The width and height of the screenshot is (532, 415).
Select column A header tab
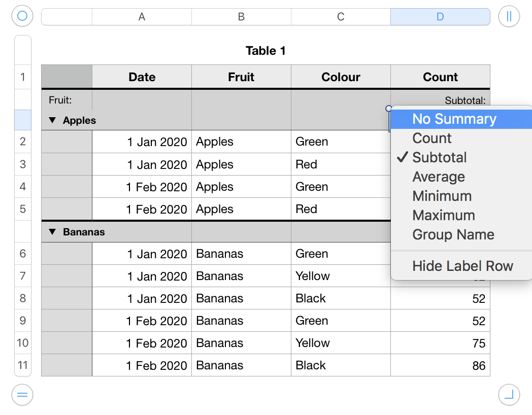click(142, 17)
